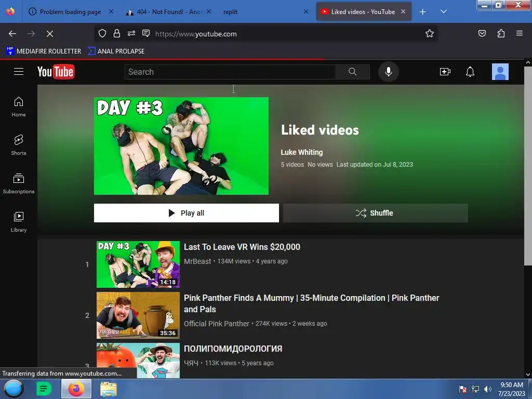
Task: Open Library in sidebar
Action: click(19, 222)
